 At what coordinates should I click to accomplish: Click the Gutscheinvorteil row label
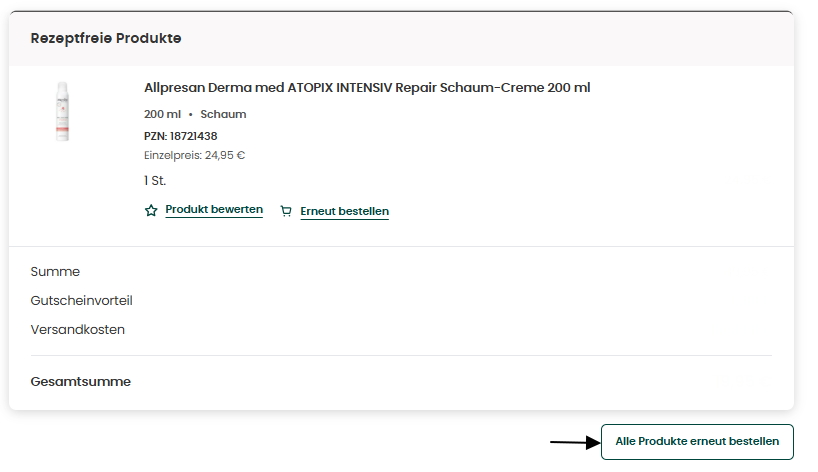tap(81, 301)
